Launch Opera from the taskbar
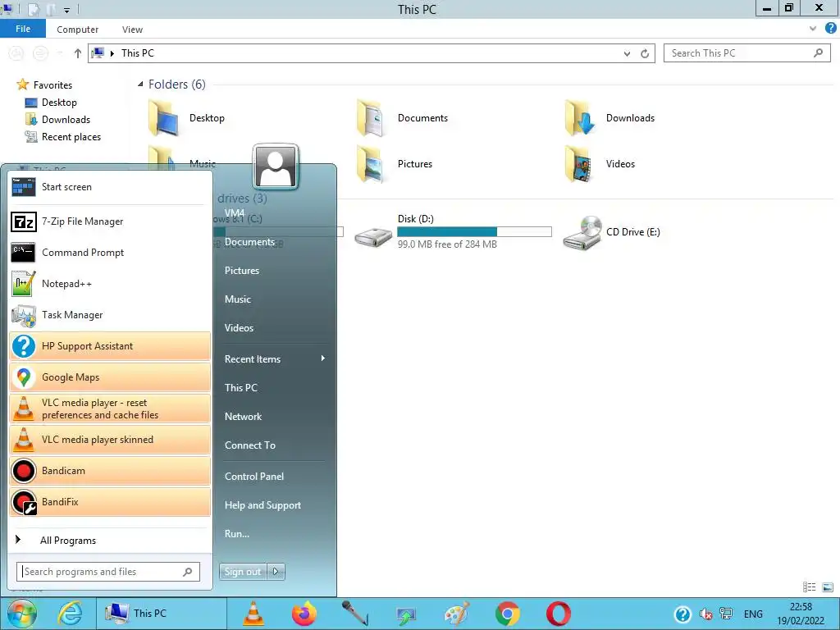840x630 pixels. point(558,614)
